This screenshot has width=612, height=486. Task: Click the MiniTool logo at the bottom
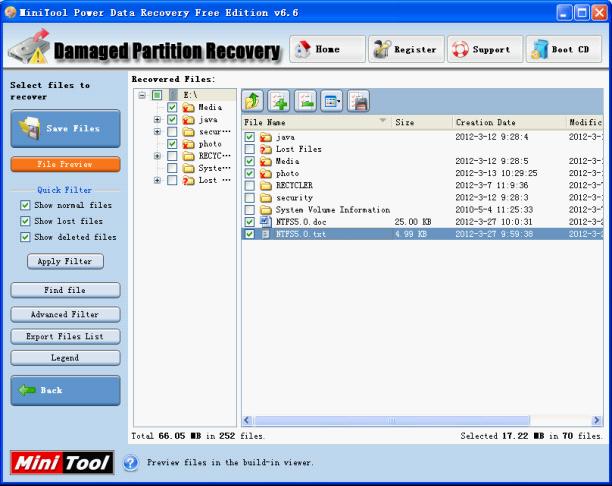62,463
